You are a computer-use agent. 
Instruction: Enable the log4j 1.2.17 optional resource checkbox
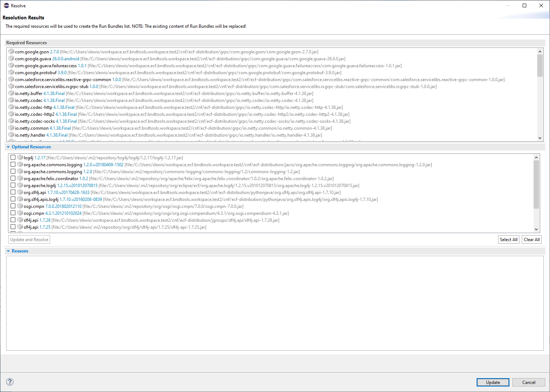coord(13,157)
